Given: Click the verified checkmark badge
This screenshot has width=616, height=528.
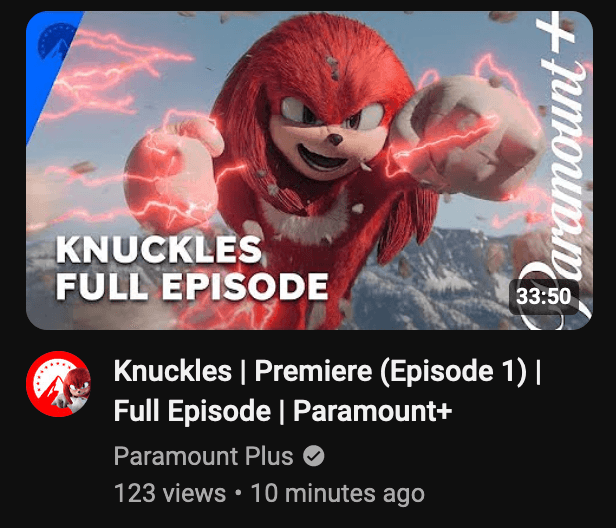Looking at the screenshot, I should coord(314,456).
